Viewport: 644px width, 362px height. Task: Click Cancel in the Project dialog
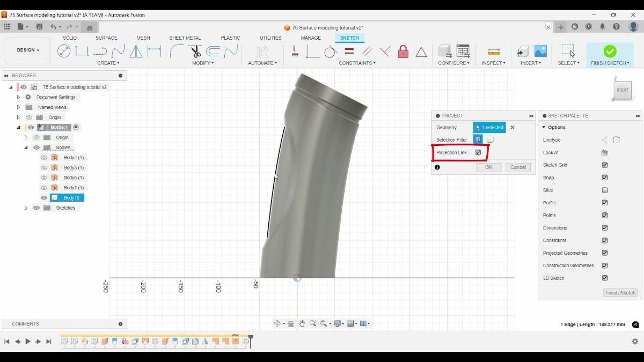(518, 167)
